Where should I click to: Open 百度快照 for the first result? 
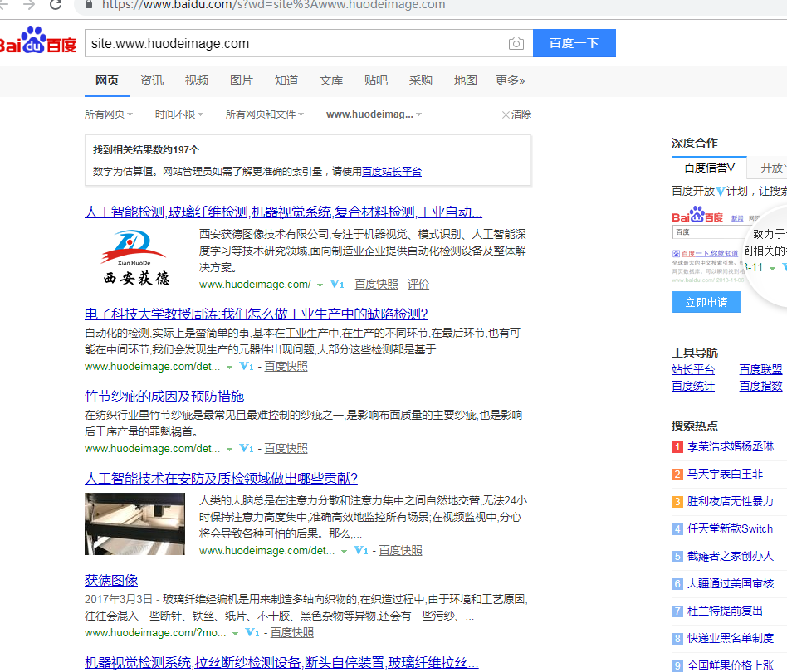(x=376, y=285)
